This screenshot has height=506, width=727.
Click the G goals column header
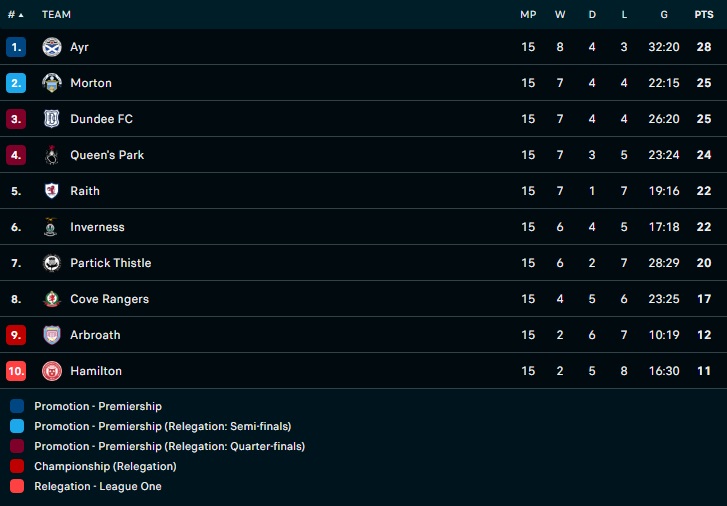tap(664, 15)
